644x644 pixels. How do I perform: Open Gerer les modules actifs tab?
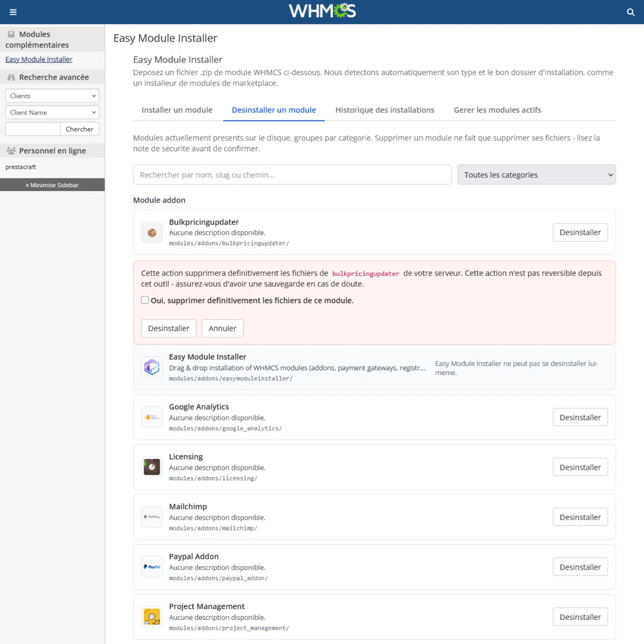coord(497,110)
